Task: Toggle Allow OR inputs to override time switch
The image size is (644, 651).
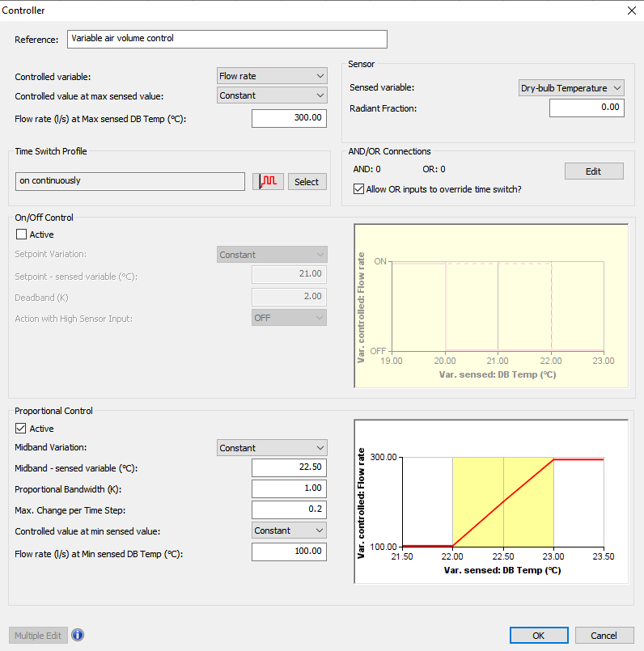Action: [x=359, y=189]
